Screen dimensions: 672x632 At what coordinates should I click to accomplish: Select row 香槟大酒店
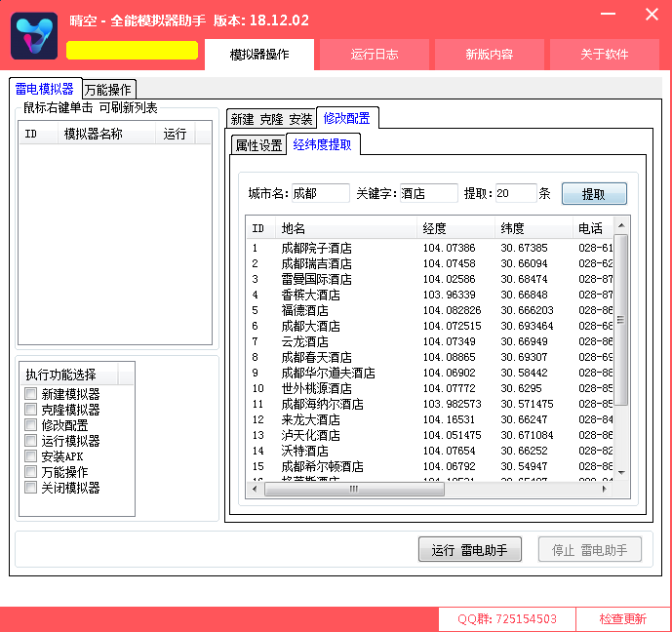tap(430, 295)
